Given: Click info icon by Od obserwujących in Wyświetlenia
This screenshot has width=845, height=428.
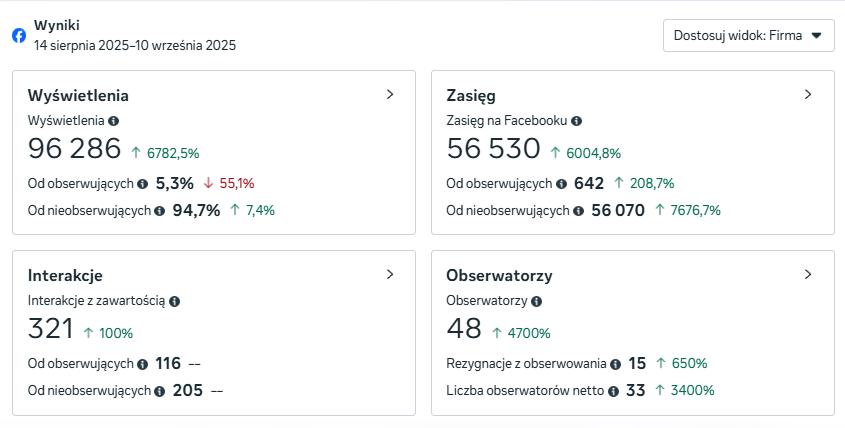Looking at the screenshot, I should (x=143, y=184).
